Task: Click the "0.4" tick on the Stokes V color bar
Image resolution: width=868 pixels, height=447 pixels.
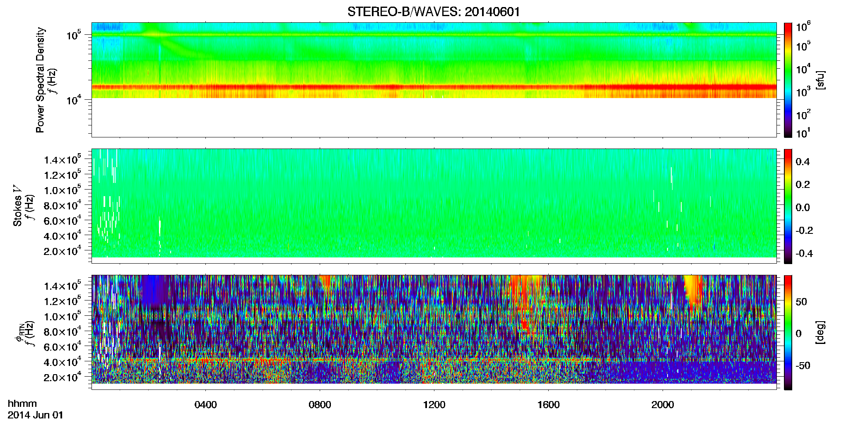Action: click(803, 162)
